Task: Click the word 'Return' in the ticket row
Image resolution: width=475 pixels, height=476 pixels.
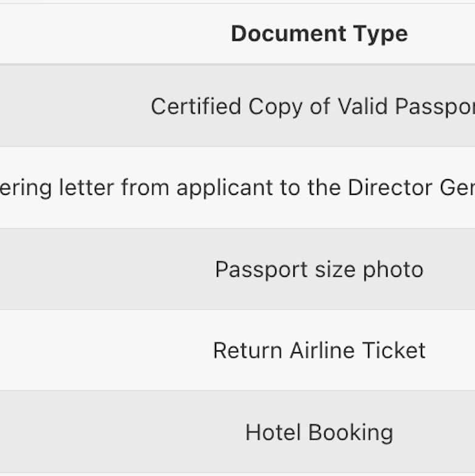Action: click(x=248, y=351)
